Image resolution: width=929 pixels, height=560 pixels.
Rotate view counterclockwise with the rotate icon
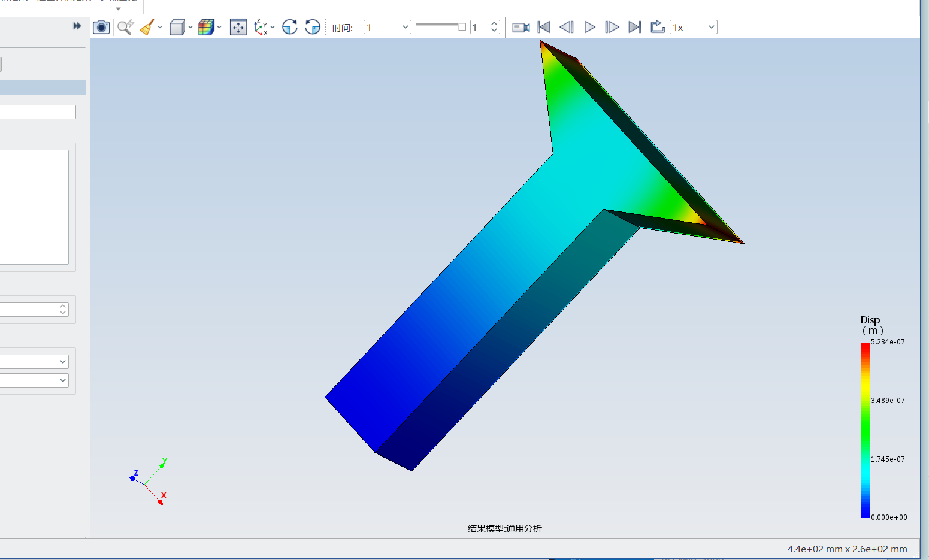(x=313, y=27)
